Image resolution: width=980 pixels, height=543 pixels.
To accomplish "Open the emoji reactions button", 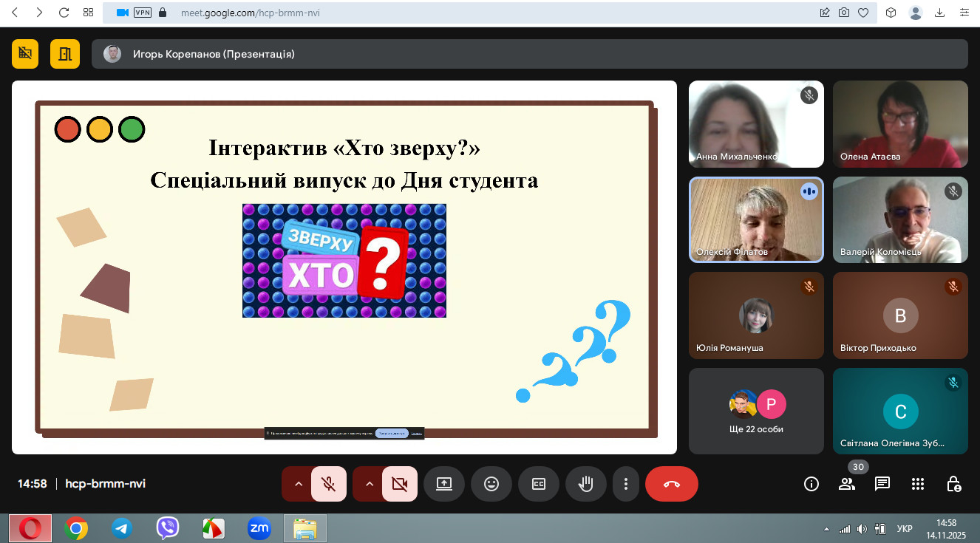I will 491,484.
